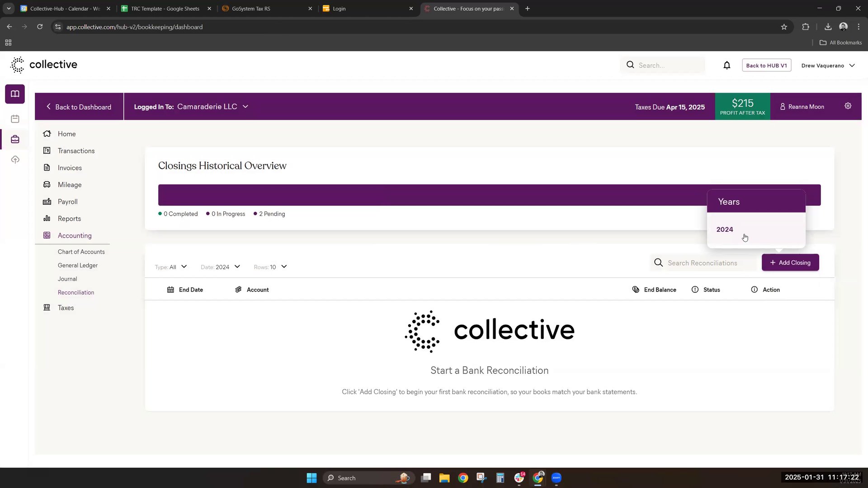Screen dimensions: 868x488
Task: Select the briefcase icon in left rail
Action: (15, 139)
